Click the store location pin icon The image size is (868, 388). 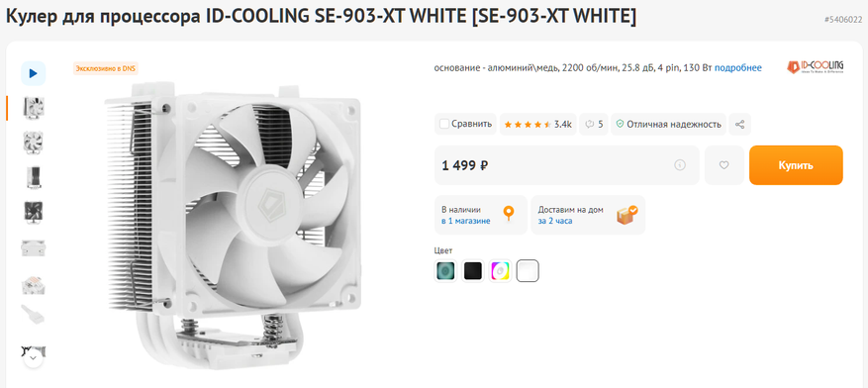pos(508,213)
